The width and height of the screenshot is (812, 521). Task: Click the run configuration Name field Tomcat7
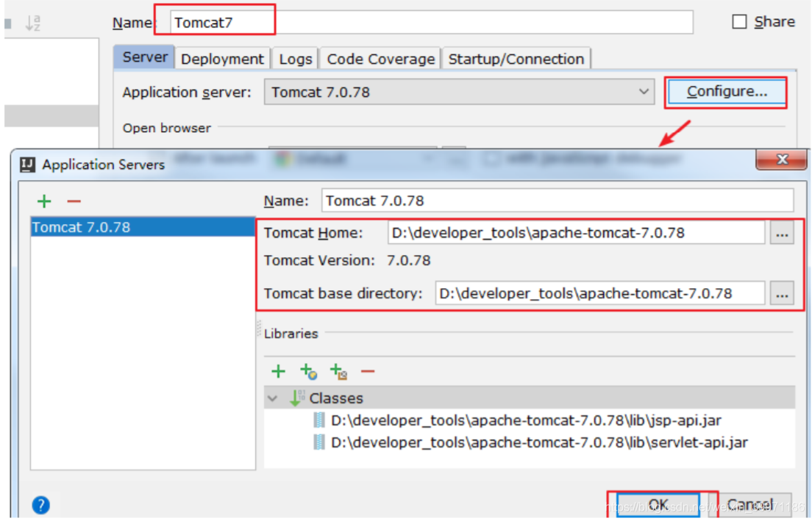431,22
